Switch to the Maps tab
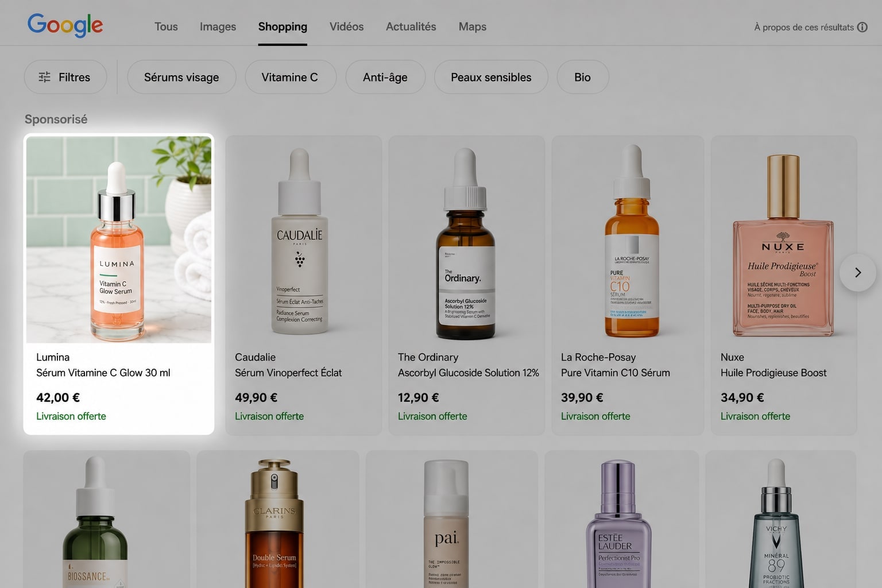This screenshot has height=588, width=882. (x=472, y=26)
